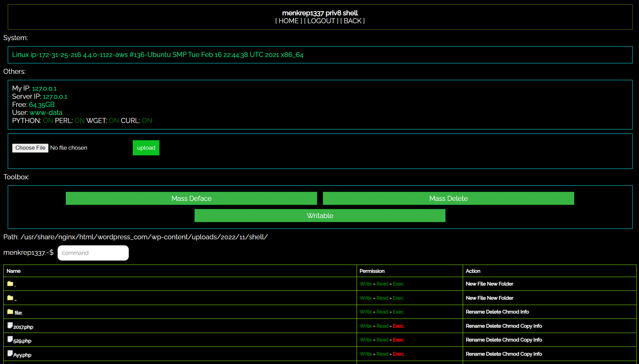
Task: Click the User value www-data
Action: [x=46, y=113]
